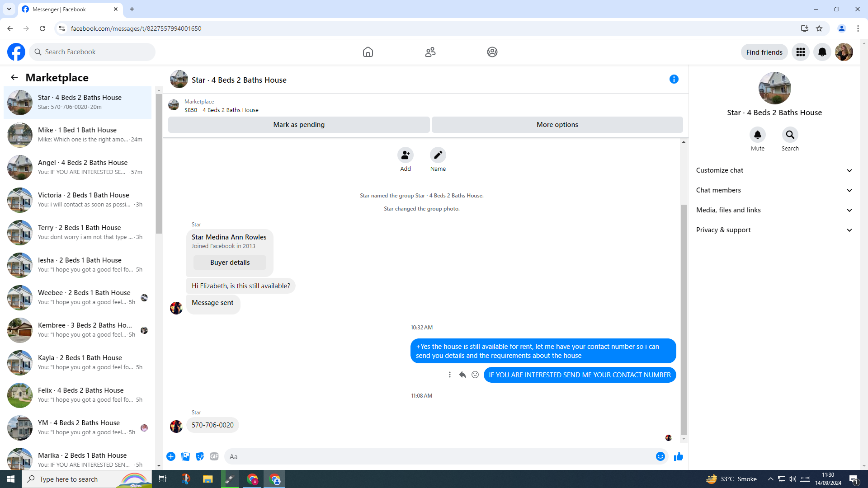Click the reply arrow beside the message

tap(462, 375)
